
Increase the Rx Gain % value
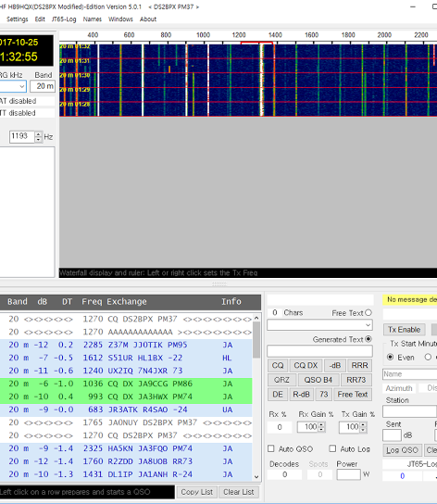pyautogui.click(x=321, y=424)
